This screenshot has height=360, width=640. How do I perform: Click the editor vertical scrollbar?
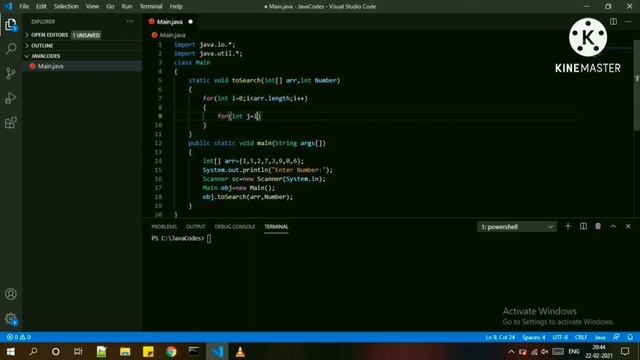pyautogui.click(x=637, y=86)
